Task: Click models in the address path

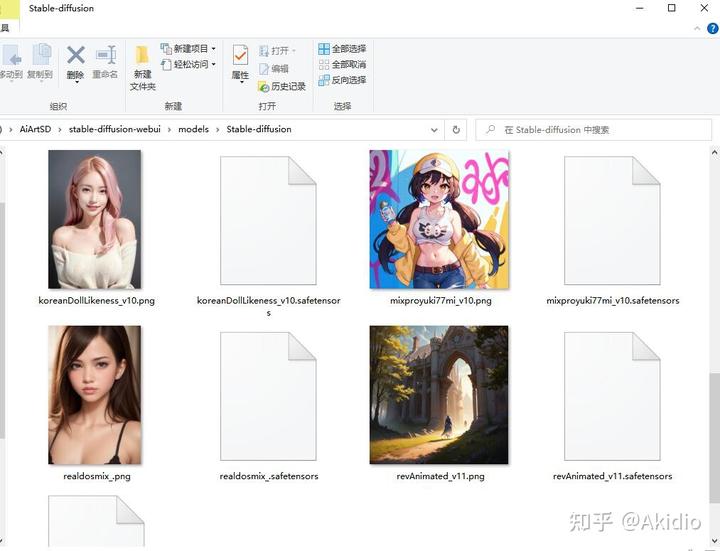Action: point(193,129)
